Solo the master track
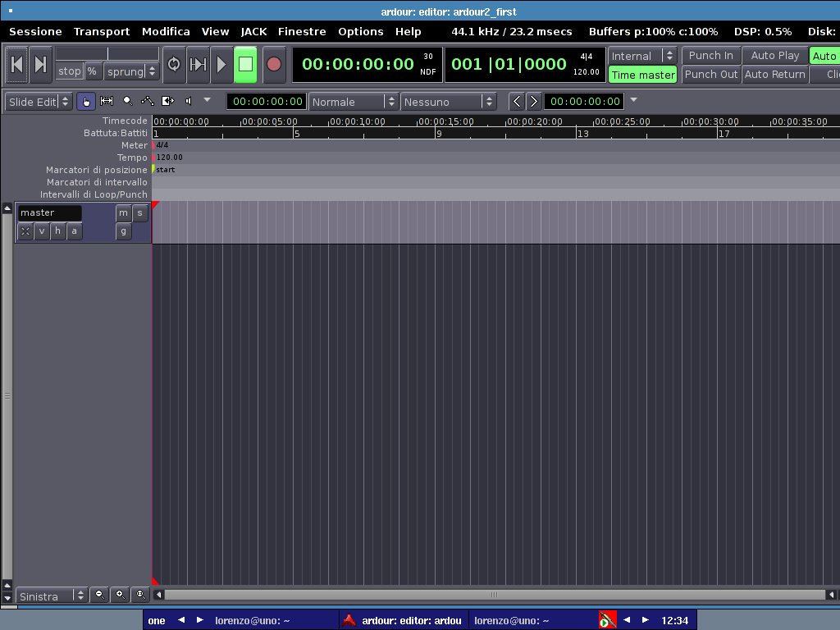Image resolution: width=840 pixels, height=630 pixels. (140, 213)
